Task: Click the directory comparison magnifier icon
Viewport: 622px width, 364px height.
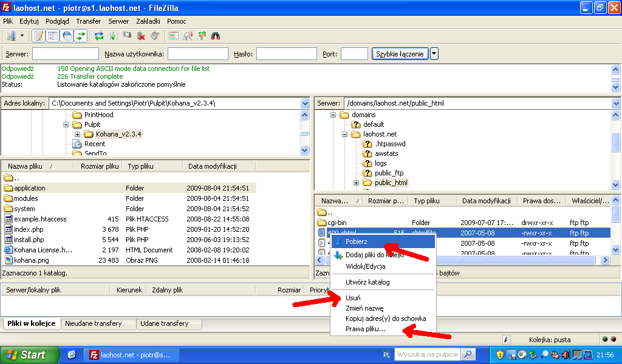Action: click(x=188, y=36)
